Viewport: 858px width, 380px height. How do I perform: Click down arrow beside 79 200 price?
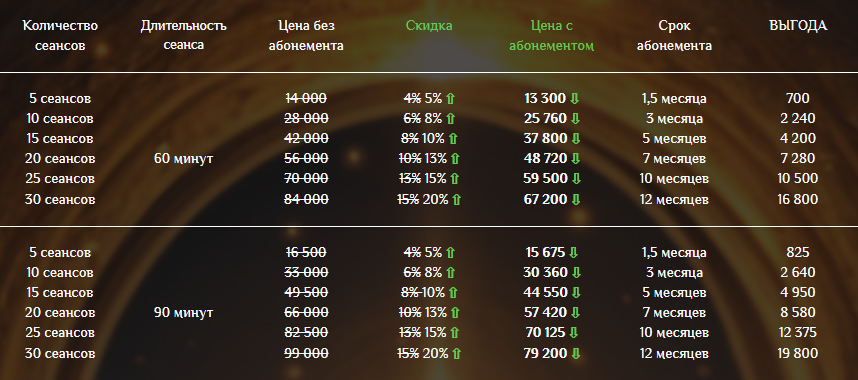tap(576, 354)
